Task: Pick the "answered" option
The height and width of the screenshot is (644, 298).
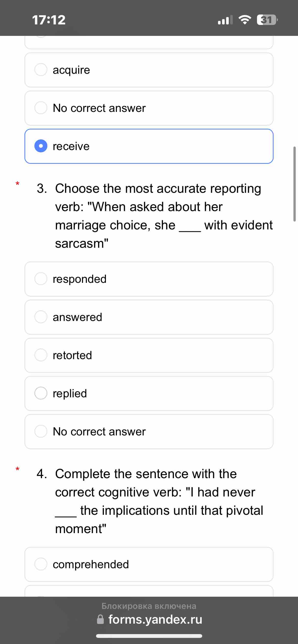Action: click(41, 317)
